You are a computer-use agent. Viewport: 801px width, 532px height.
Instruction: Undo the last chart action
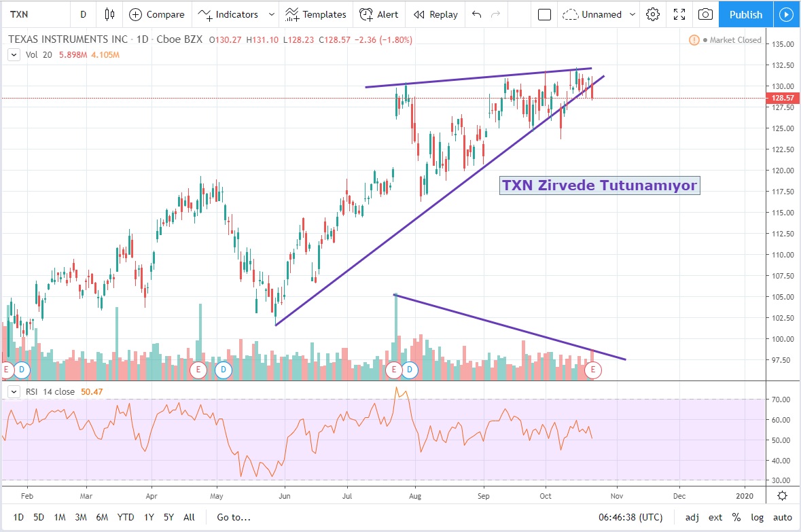477,14
